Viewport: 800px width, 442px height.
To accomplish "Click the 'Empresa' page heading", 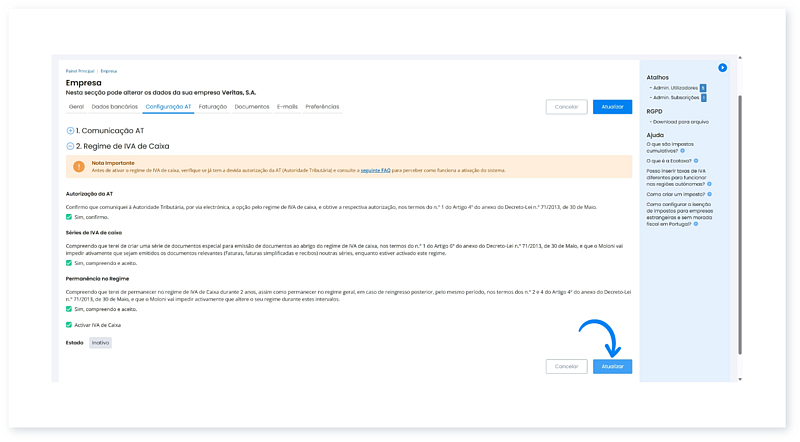I will pos(84,83).
